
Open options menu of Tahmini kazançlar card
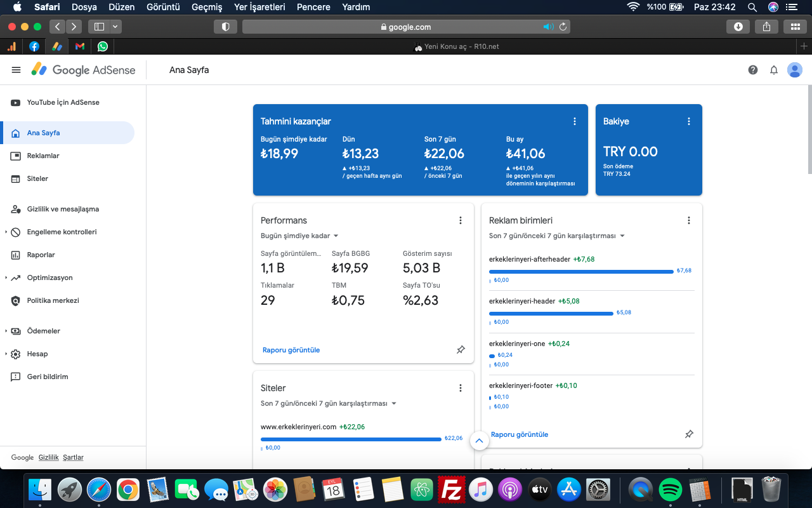click(575, 121)
